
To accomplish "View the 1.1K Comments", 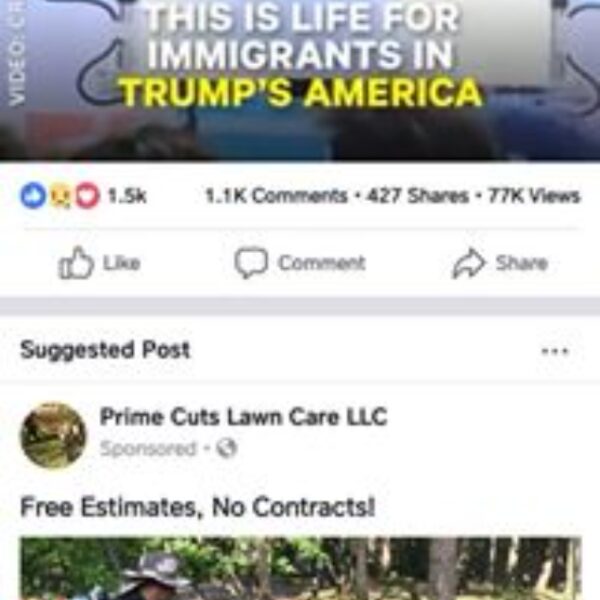I will click(x=276, y=196).
